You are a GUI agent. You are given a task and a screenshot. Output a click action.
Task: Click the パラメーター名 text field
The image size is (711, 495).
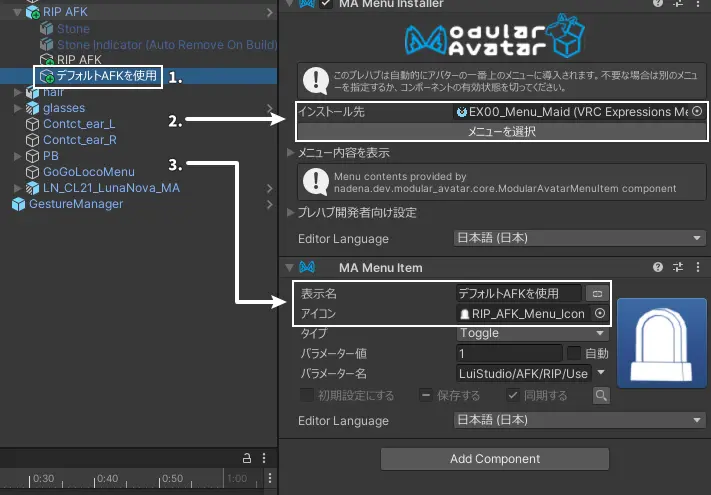[524, 374]
